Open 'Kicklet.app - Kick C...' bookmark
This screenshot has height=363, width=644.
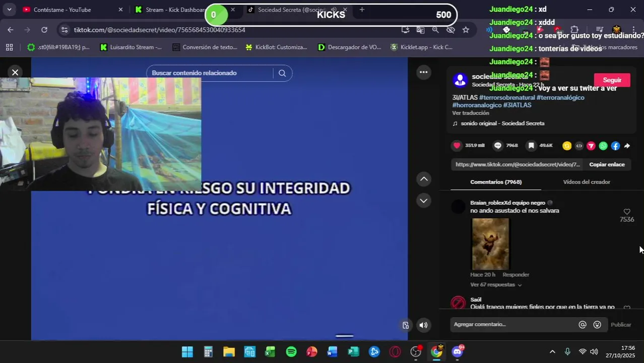(422, 47)
